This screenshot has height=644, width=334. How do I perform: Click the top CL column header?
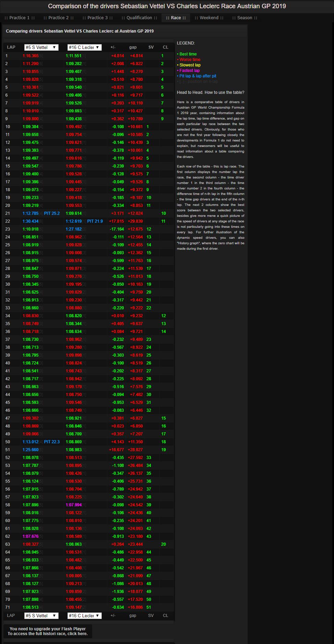(x=165, y=47)
